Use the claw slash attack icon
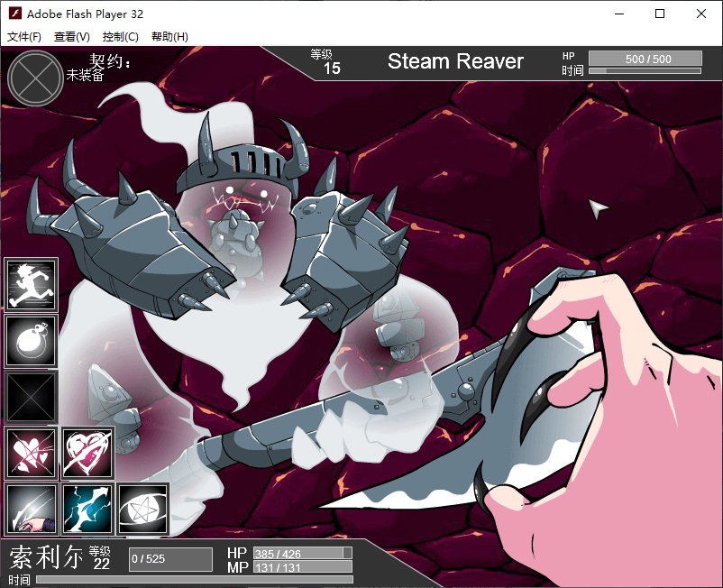This screenshot has width=723, height=588. point(32,509)
